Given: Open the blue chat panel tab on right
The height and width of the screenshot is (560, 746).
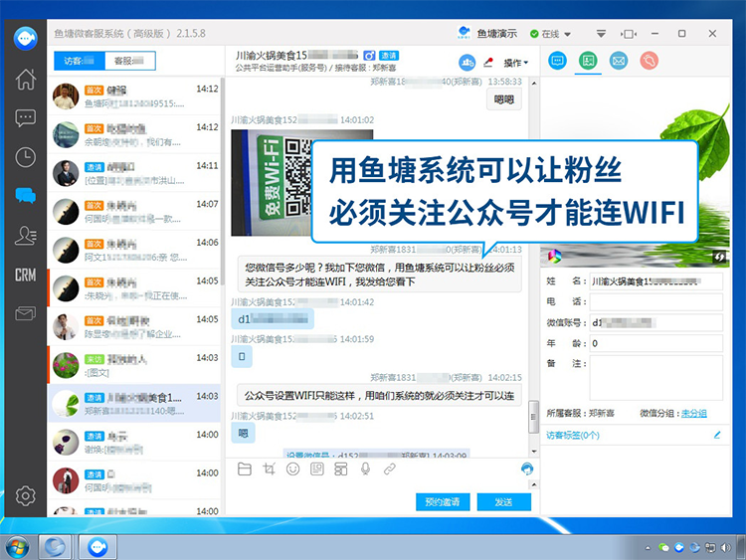Looking at the screenshot, I should [x=558, y=61].
